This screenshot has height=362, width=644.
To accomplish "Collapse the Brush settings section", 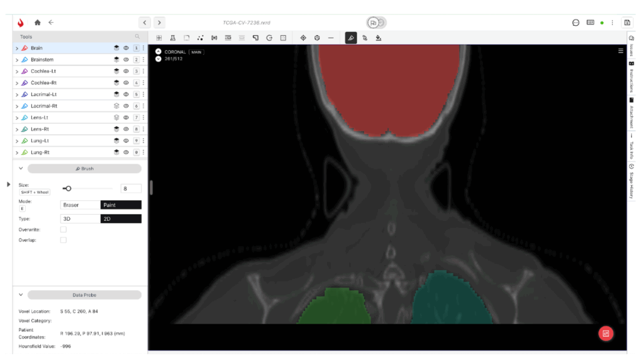I will 21,168.
